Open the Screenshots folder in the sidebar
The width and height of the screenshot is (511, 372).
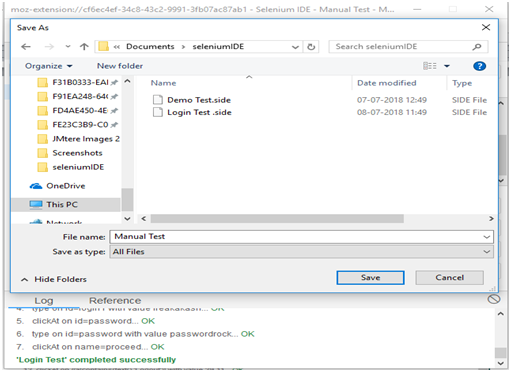click(x=70, y=153)
